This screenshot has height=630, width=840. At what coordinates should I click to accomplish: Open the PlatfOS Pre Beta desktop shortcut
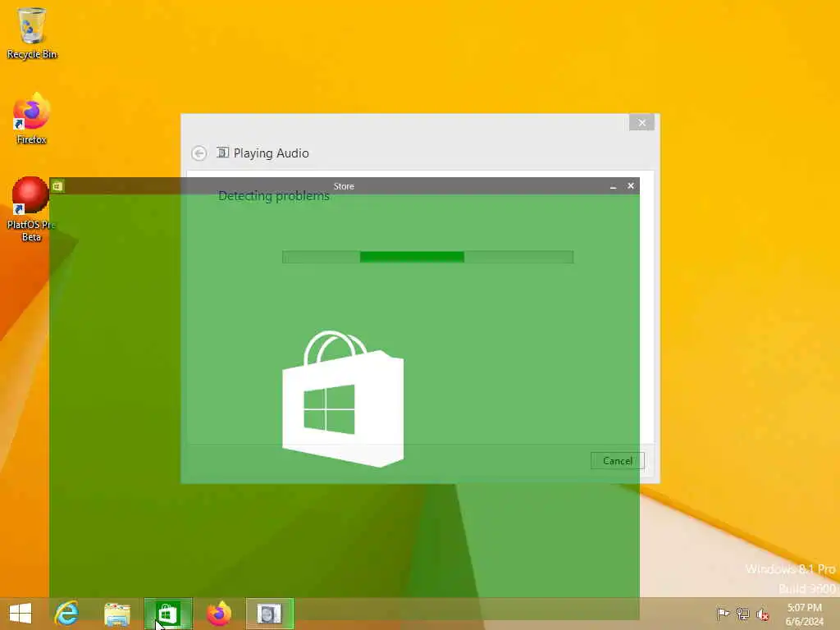click(31, 209)
